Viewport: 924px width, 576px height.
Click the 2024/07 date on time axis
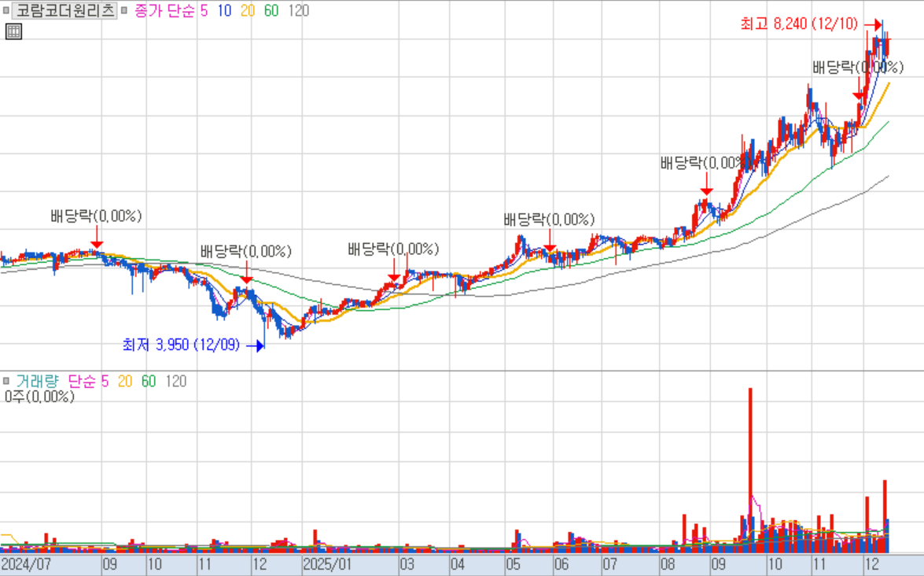pos(26,565)
